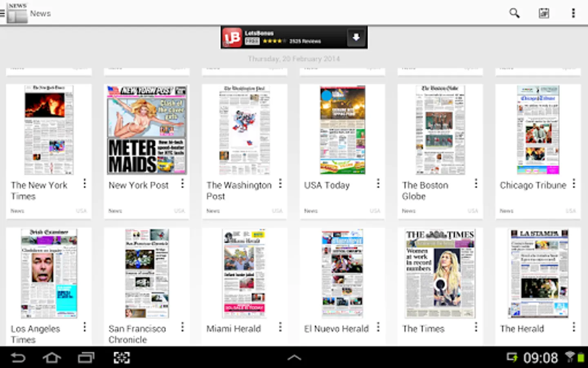
Task: Open Chicago Tribune front page thumbnail
Action: [x=538, y=130]
